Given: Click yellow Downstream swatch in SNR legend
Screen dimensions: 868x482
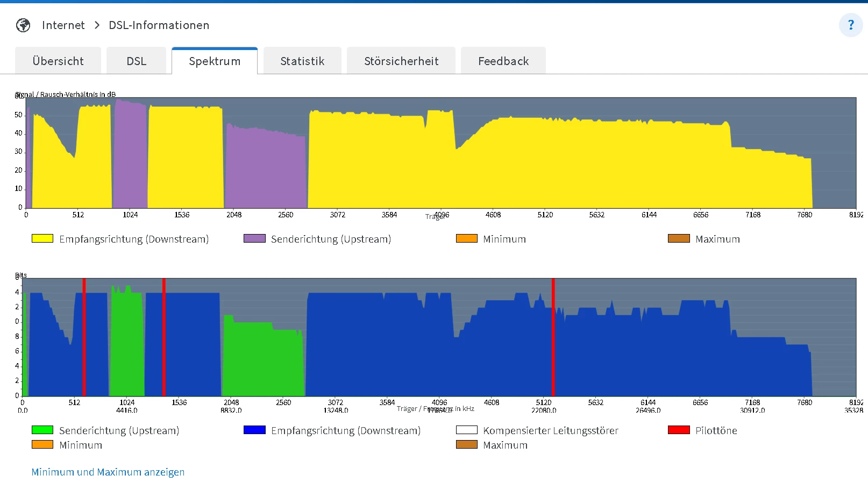Looking at the screenshot, I should tap(42, 239).
